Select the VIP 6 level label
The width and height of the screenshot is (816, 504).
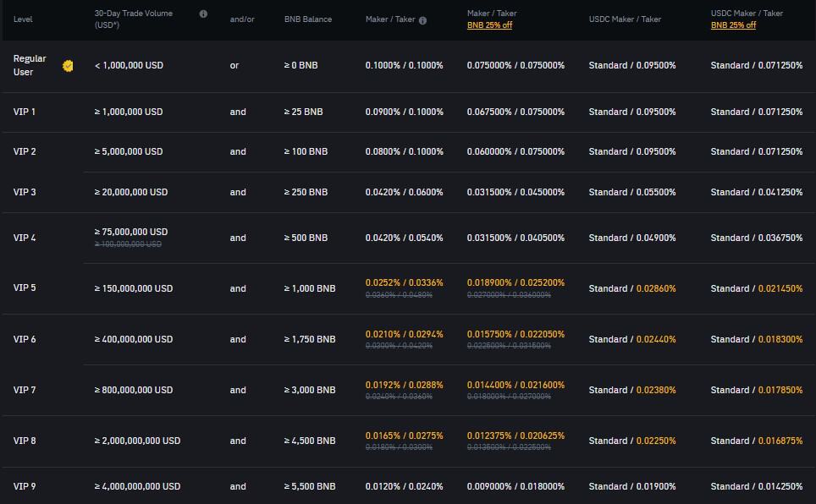[25, 339]
